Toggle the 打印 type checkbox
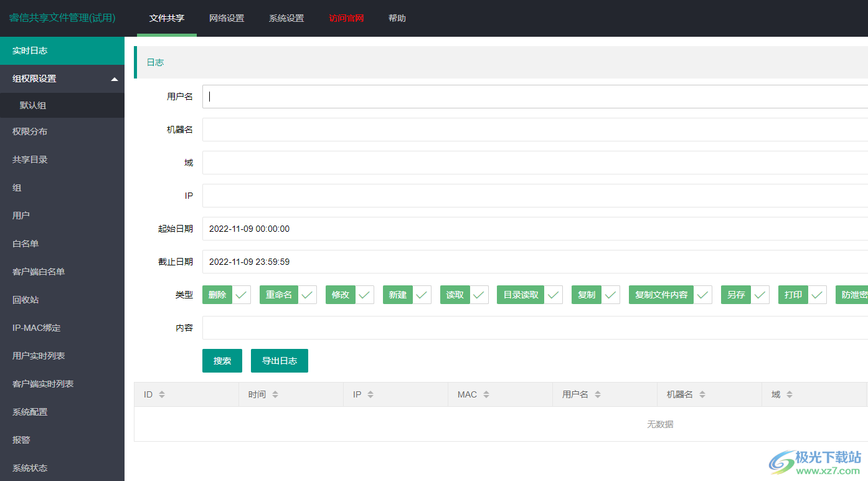 (803, 295)
